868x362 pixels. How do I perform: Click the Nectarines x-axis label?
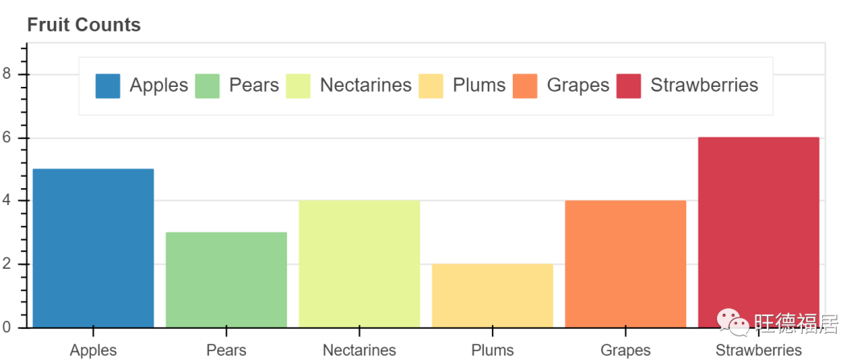(x=359, y=350)
